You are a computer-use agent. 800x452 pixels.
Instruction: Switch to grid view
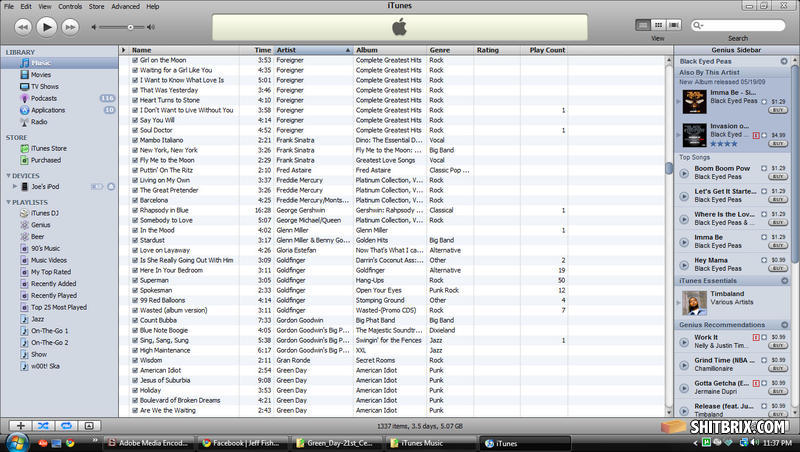pyautogui.click(x=658, y=25)
